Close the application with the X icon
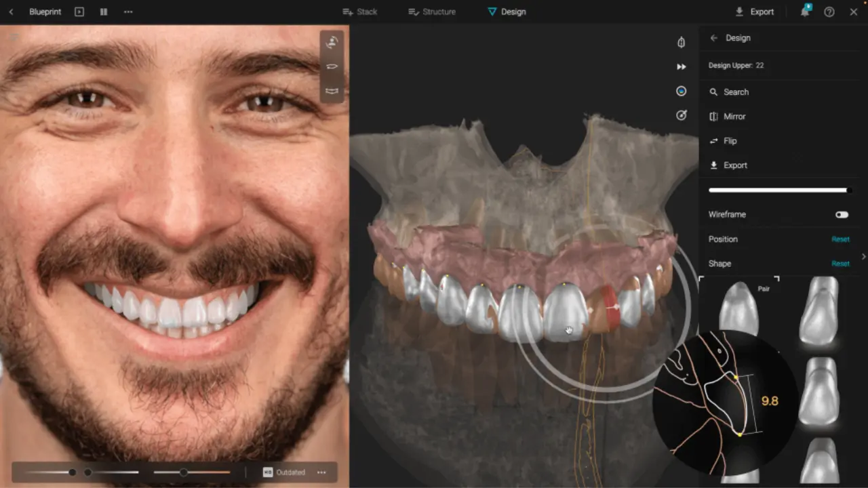The width and height of the screenshot is (868, 488). click(854, 12)
